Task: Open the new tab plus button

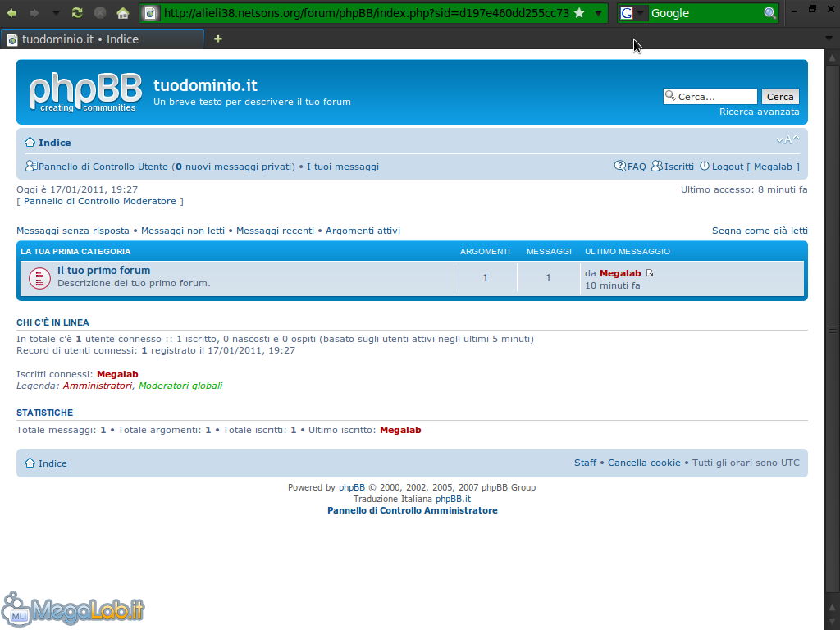Action: tap(217, 39)
